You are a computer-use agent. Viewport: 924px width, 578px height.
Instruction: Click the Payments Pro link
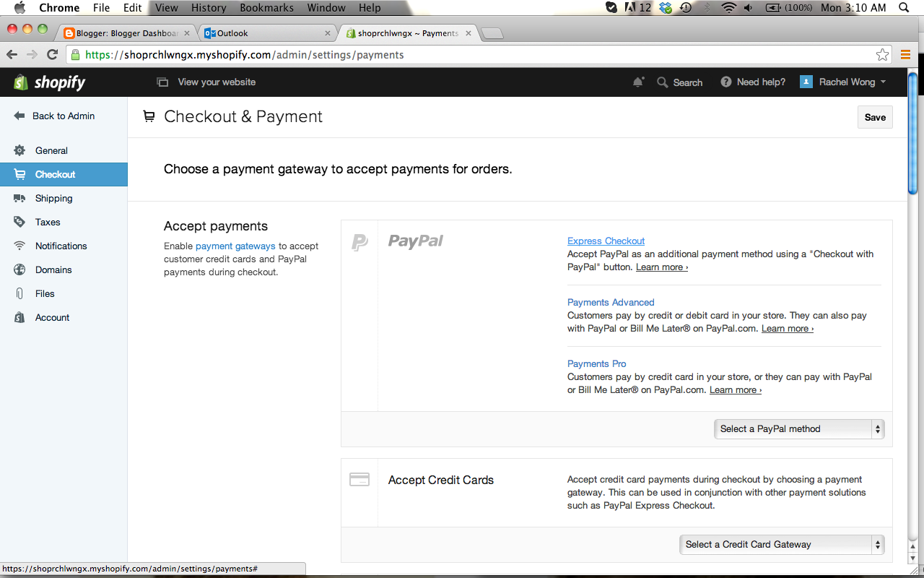(597, 364)
